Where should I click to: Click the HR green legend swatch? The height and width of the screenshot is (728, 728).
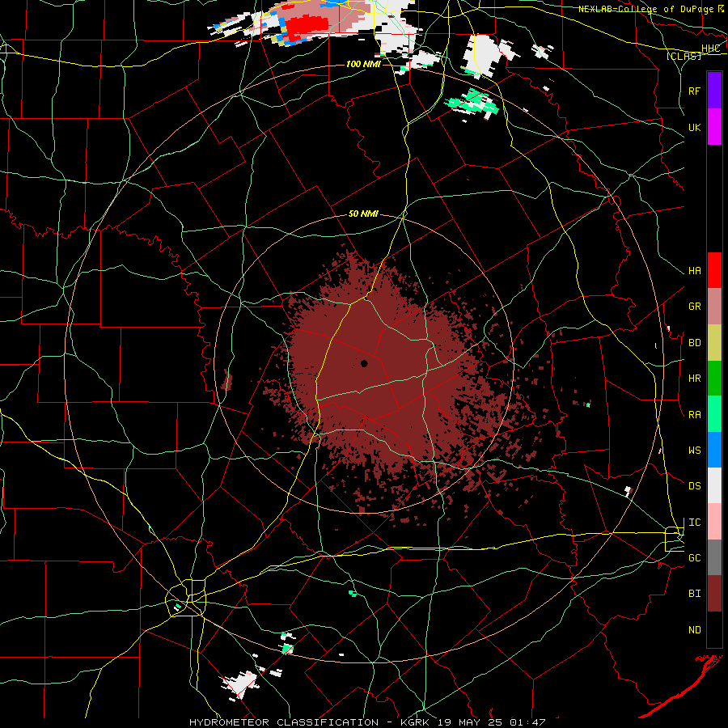click(x=714, y=379)
